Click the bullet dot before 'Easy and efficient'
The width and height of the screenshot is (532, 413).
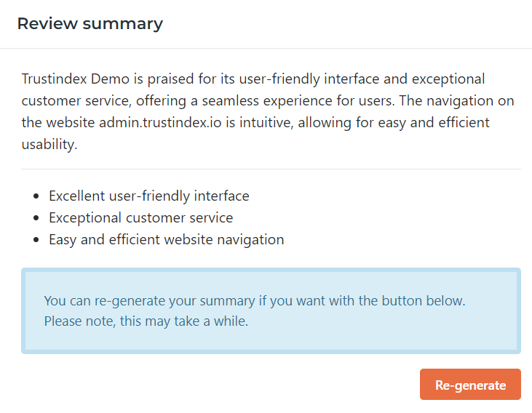tap(36, 240)
